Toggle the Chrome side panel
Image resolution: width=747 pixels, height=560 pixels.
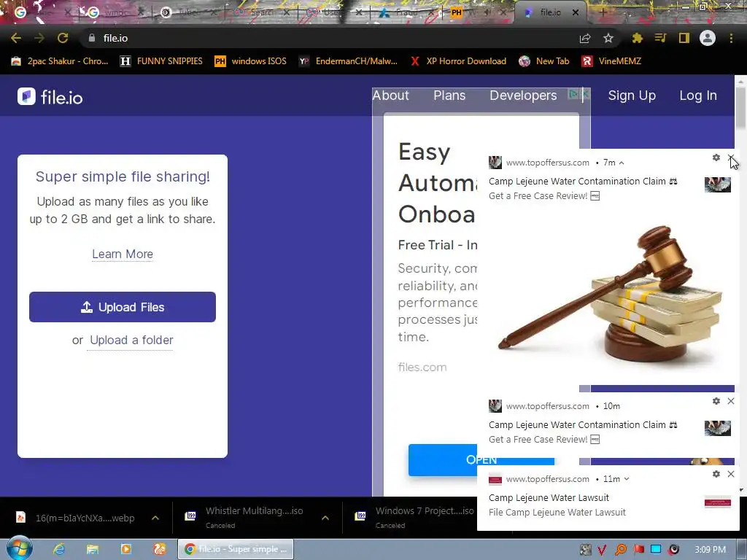click(x=684, y=38)
